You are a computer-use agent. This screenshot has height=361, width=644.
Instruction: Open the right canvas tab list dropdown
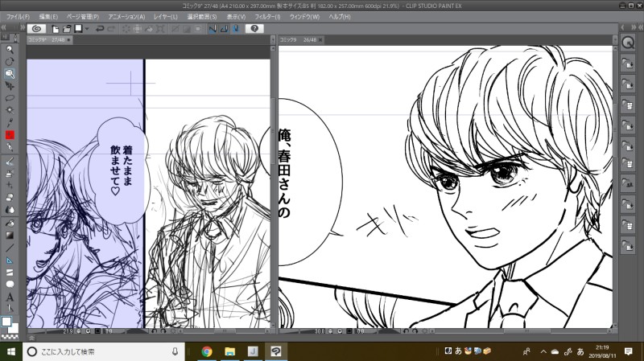point(615,39)
